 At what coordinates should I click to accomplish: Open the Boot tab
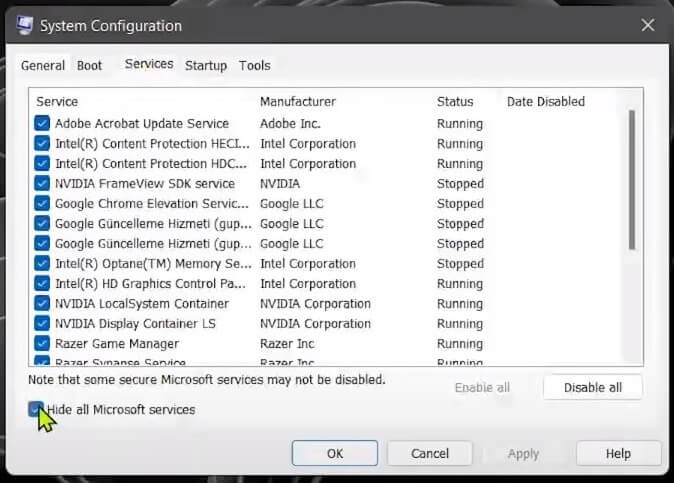[89, 65]
